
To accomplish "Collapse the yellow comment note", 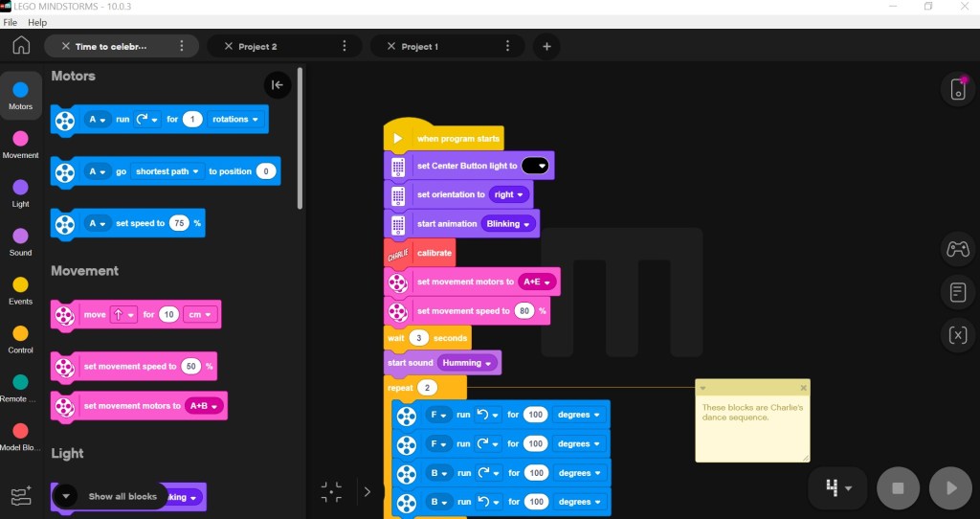I will click(702, 388).
